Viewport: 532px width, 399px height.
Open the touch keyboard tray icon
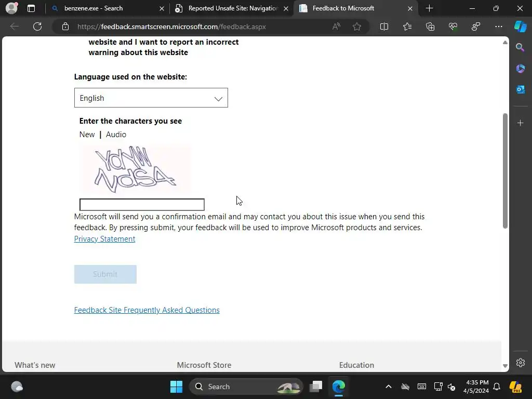(x=422, y=387)
